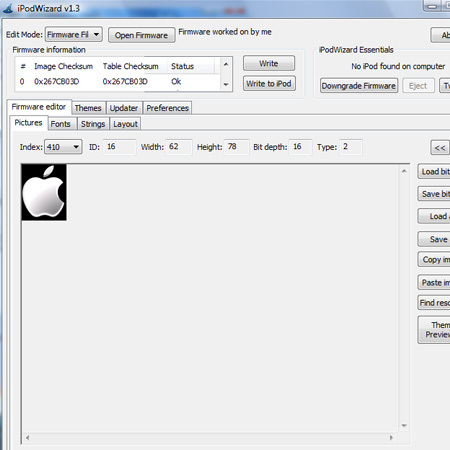Click the ID field showing 16
This screenshot has width=450, height=450.
pyautogui.click(x=119, y=147)
